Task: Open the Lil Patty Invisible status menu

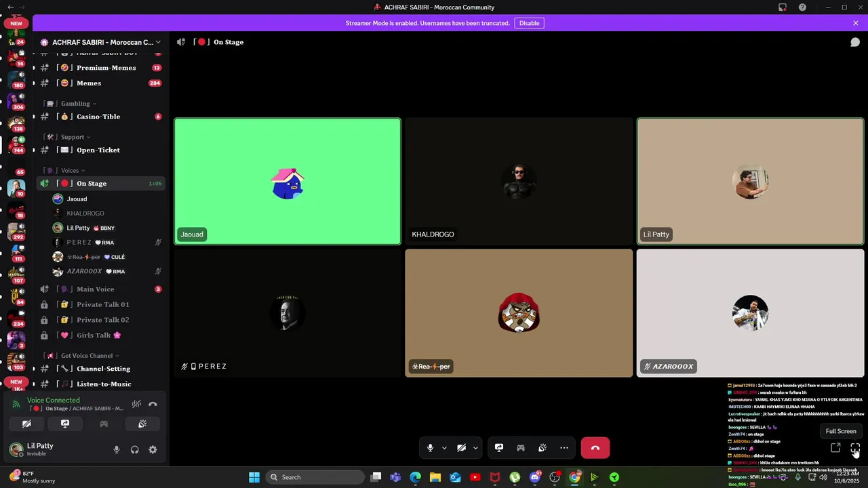Action: click(41, 449)
